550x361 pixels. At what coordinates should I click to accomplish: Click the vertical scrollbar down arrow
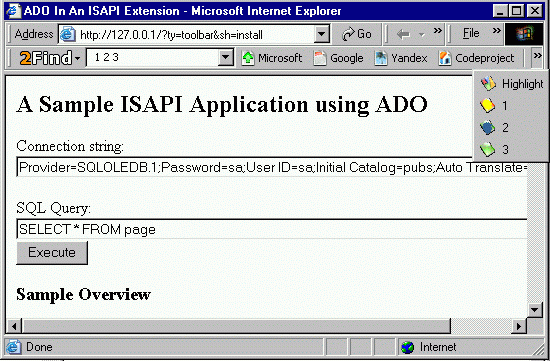click(535, 310)
